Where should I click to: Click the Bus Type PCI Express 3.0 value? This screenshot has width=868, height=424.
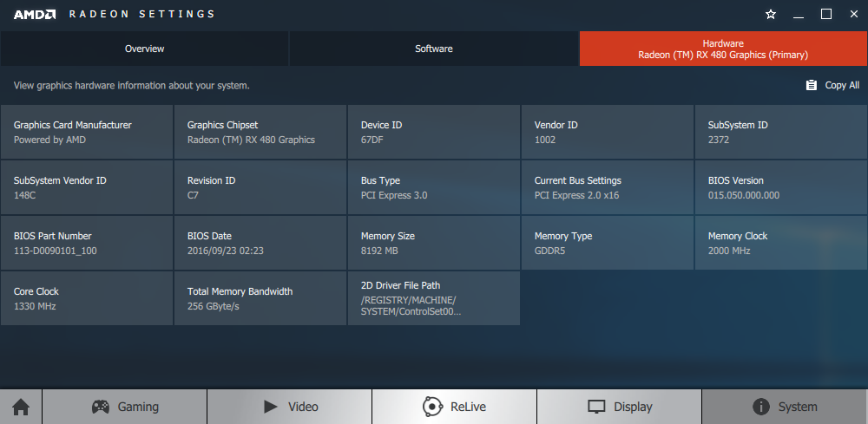pos(394,195)
